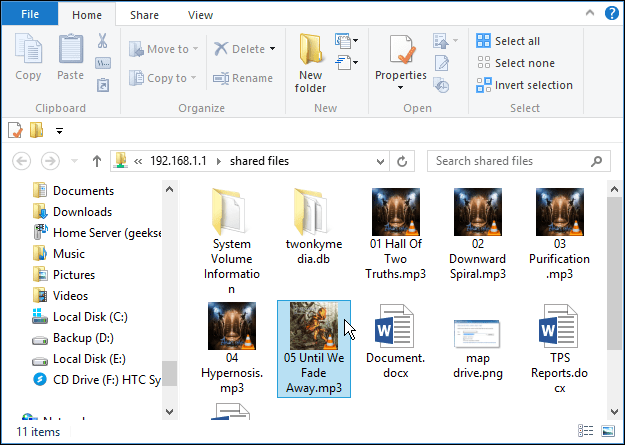The width and height of the screenshot is (625, 445).
Task: Select 03 Purification.mp3 file
Action: pos(559,234)
